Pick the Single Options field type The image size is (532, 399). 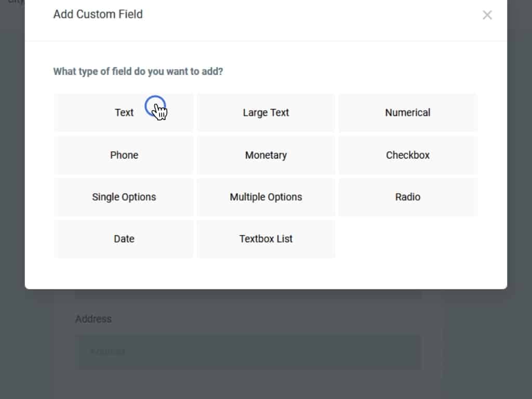(x=124, y=197)
